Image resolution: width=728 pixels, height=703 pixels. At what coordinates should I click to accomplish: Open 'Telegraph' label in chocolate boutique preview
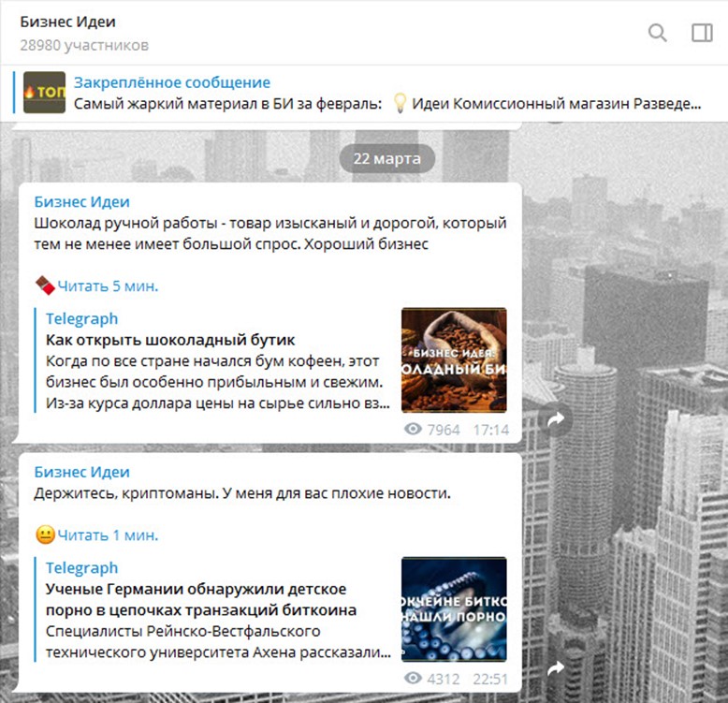tap(81, 318)
